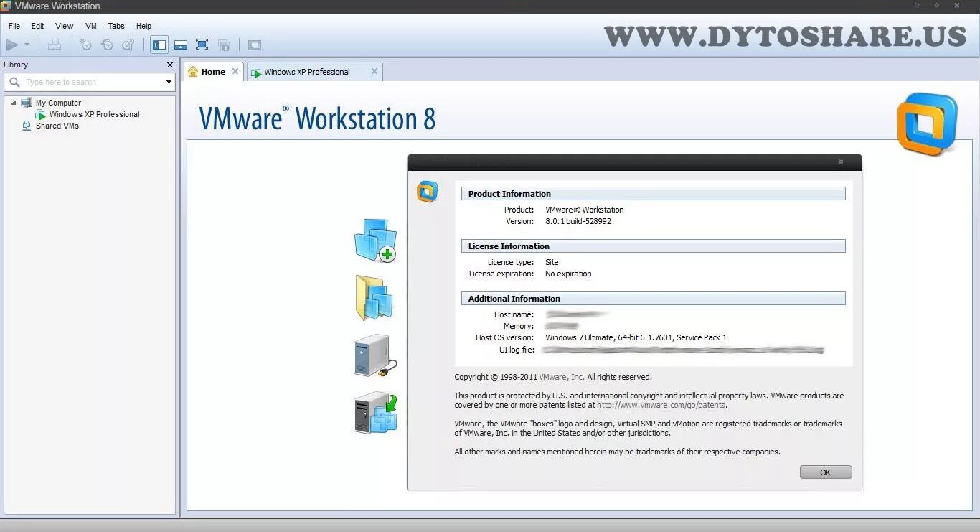
Task: Click the VMware® Workstation product value
Action: 585,210
